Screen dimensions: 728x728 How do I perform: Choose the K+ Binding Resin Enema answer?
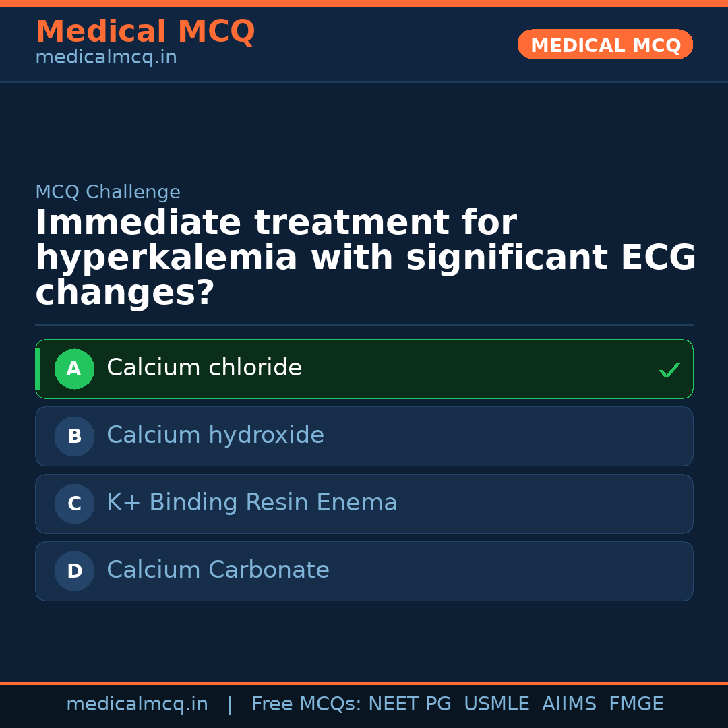pyautogui.click(x=251, y=503)
